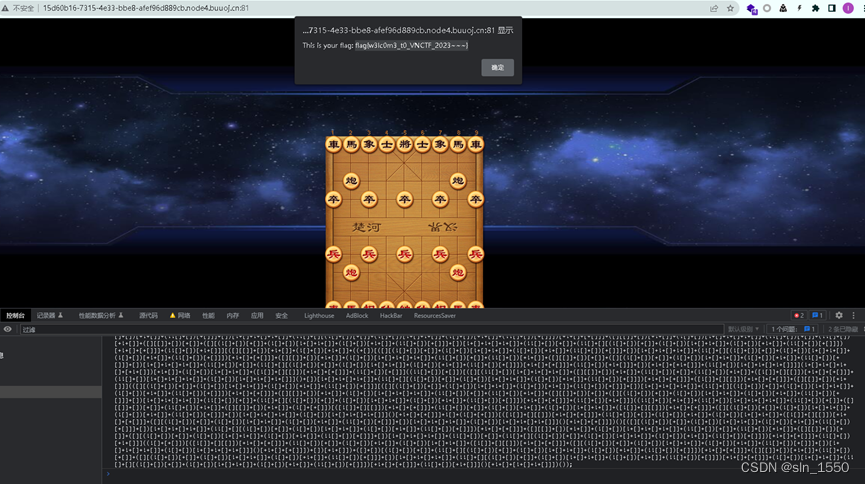
Task: Click the browser address bar URL
Action: tap(146, 8)
